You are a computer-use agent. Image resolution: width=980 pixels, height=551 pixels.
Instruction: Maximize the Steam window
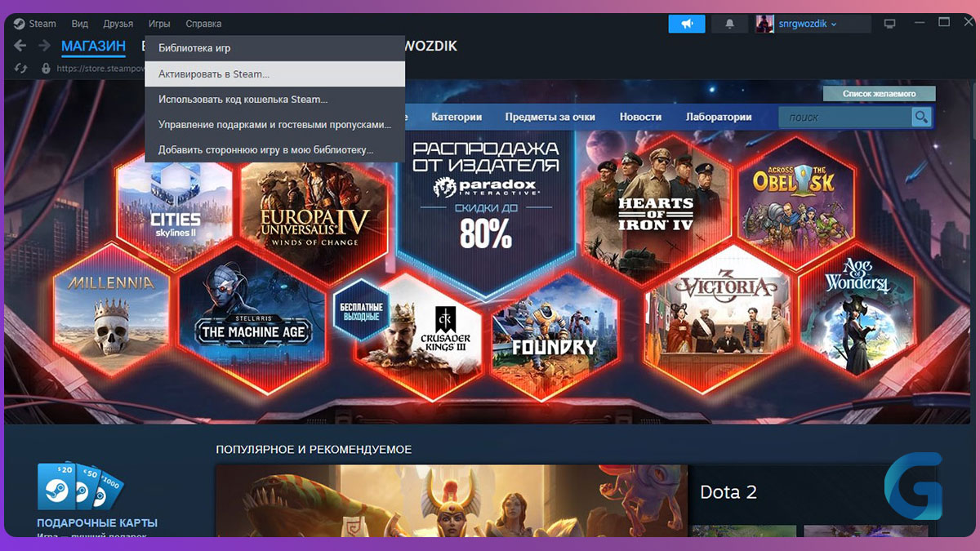[944, 23]
